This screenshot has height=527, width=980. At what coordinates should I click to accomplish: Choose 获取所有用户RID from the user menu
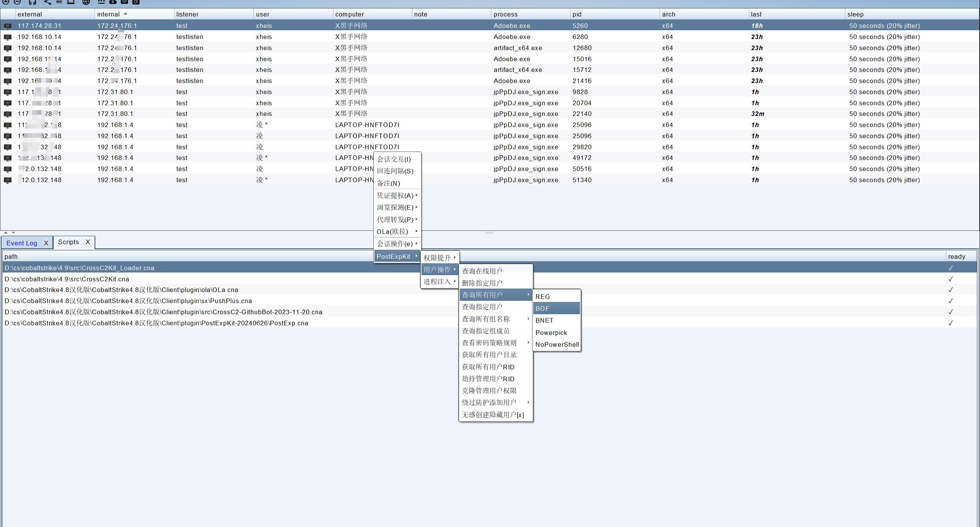click(496, 367)
